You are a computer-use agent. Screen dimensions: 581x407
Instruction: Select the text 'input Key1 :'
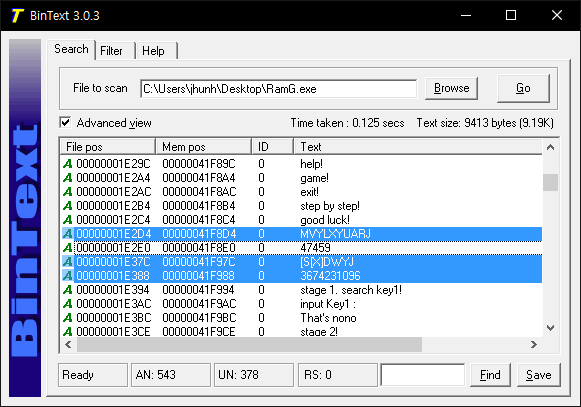328,304
